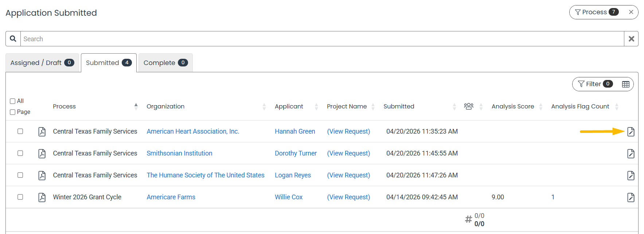This screenshot has width=644, height=234.
Task: Select the Smithsonian Institution row checkbox
Action: pyautogui.click(x=20, y=153)
